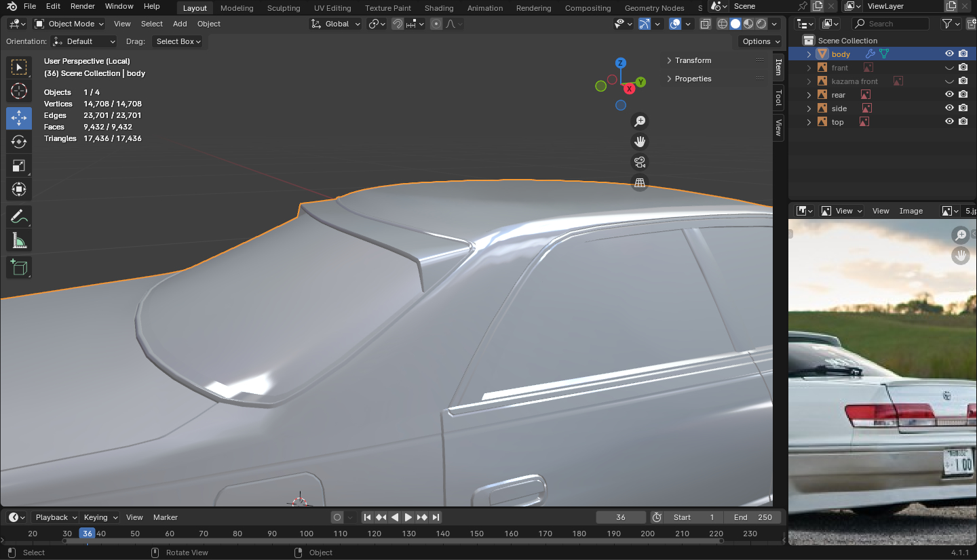This screenshot has width=977, height=560.
Task: Switch to the Shading workspace tab
Action: [x=439, y=8]
